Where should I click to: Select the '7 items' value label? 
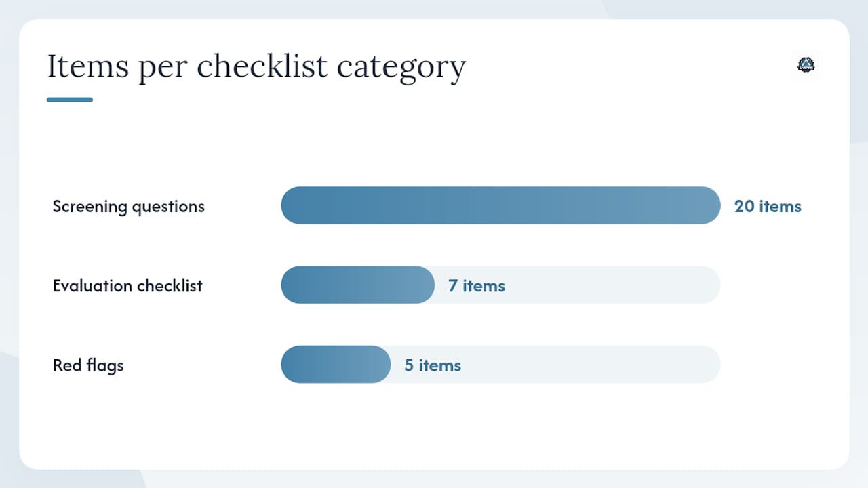[476, 285]
